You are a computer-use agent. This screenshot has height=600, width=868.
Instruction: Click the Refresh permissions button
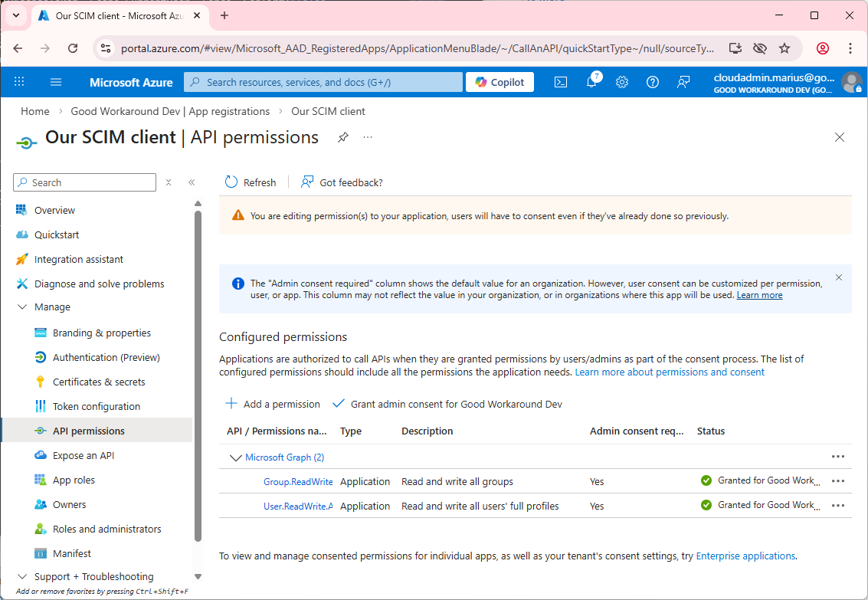[x=251, y=182]
